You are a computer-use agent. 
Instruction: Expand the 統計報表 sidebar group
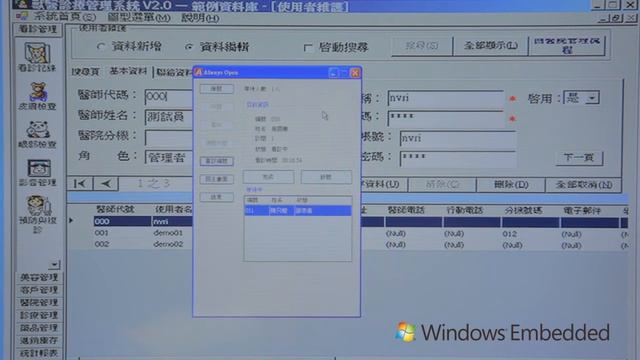39,353
